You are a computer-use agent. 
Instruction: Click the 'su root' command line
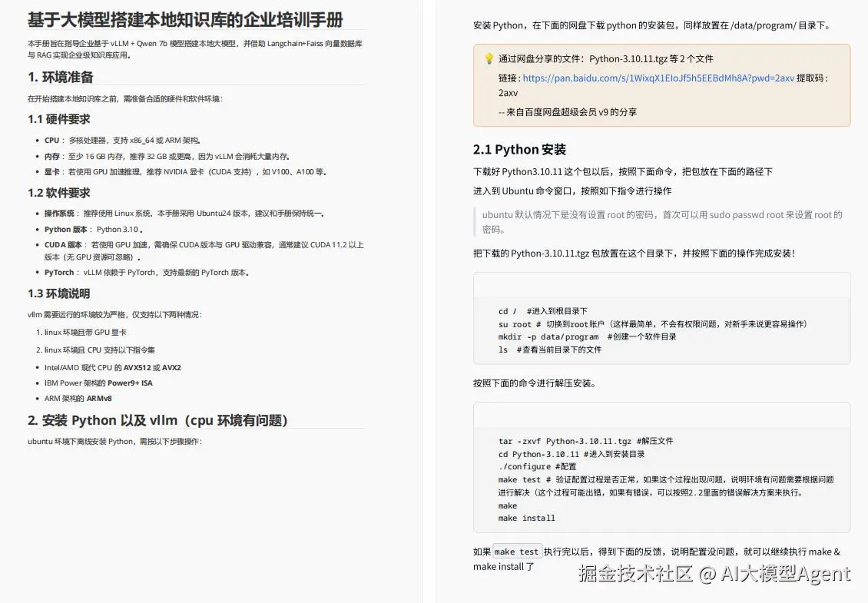[653, 324]
